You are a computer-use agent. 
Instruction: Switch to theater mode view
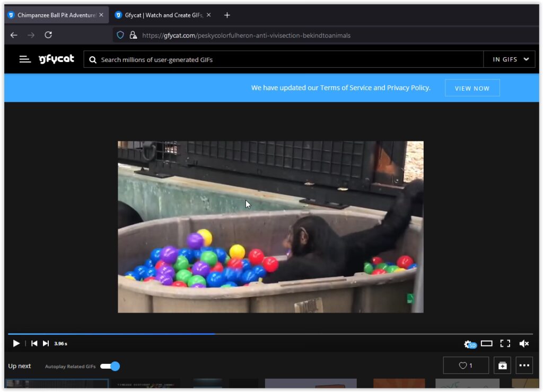[x=487, y=343]
